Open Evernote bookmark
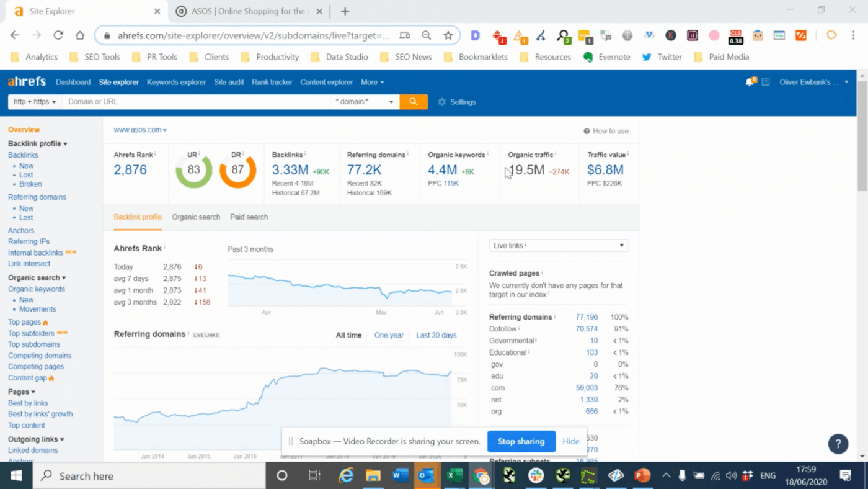Image resolution: width=868 pixels, height=489 pixels. click(x=606, y=56)
